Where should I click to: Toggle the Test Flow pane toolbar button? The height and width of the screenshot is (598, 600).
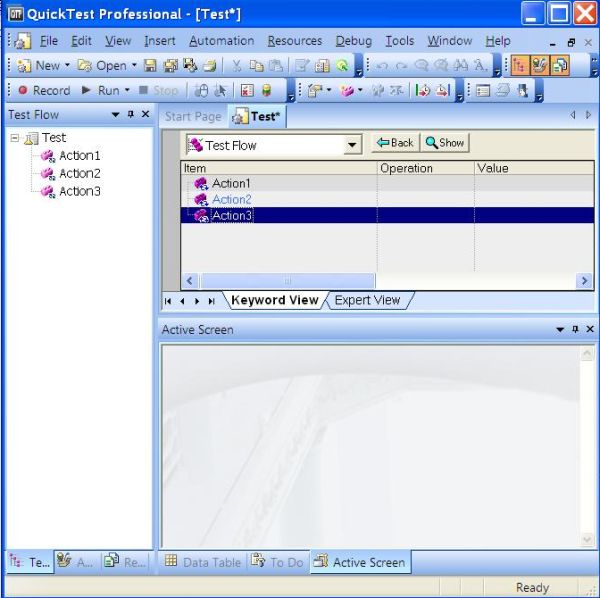[520, 65]
